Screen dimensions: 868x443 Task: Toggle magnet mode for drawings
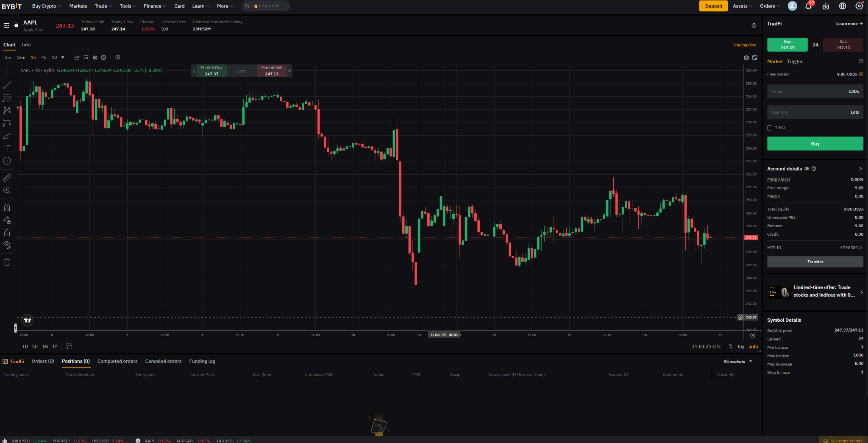pos(7,207)
